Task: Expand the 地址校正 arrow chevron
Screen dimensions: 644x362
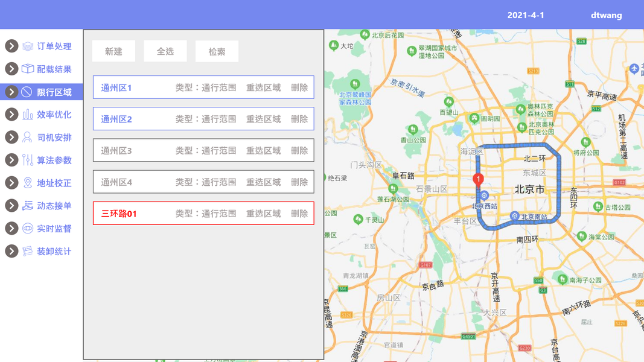Action: click(x=11, y=183)
